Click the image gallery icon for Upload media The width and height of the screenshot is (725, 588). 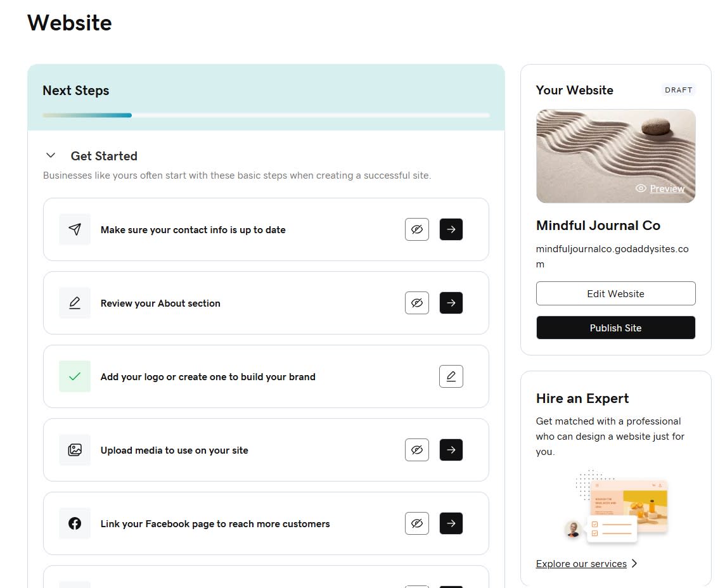[75, 450]
